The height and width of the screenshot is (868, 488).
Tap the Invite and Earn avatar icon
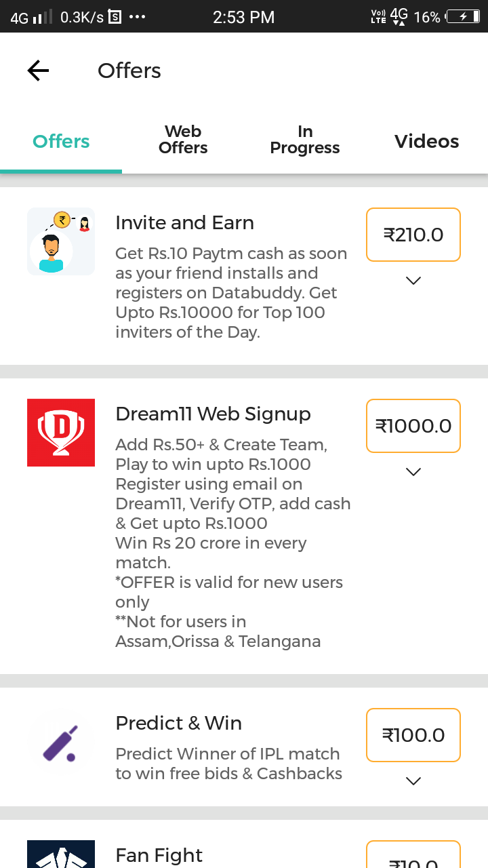(61, 241)
